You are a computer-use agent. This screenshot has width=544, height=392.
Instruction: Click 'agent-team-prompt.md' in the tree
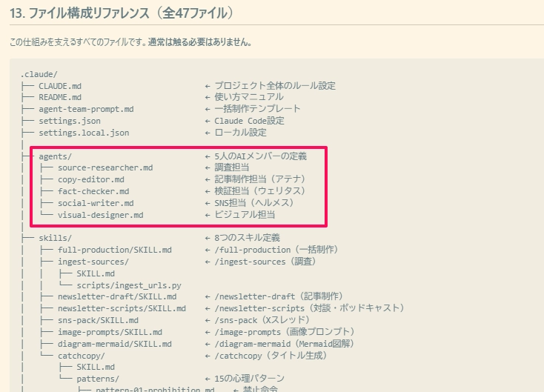coord(86,109)
